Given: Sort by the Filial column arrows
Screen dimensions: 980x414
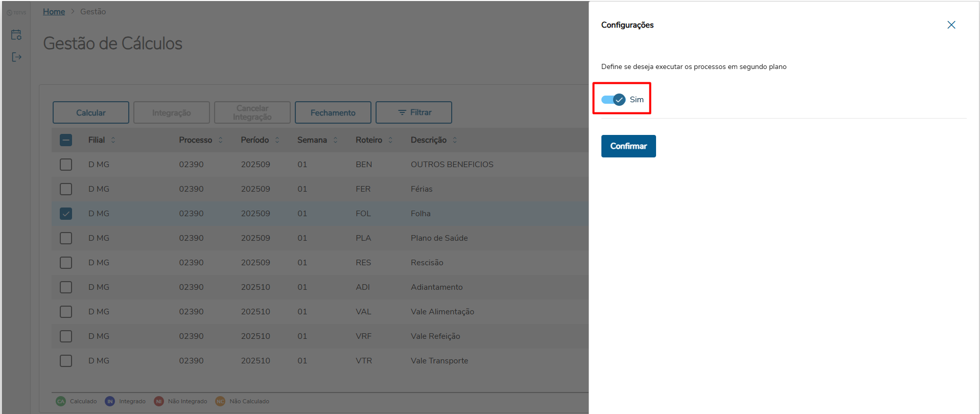Looking at the screenshot, I should pos(113,140).
